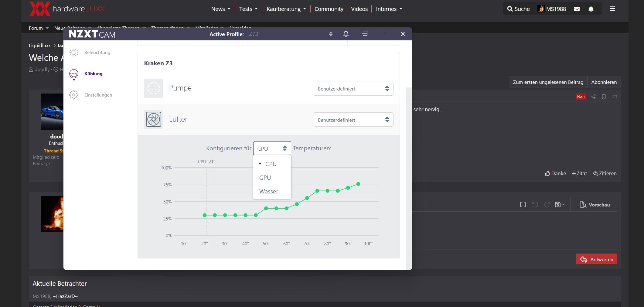This screenshot has width=644, height=307.
Task: Open the editor drafts save icon
Action: click(560, 205)
